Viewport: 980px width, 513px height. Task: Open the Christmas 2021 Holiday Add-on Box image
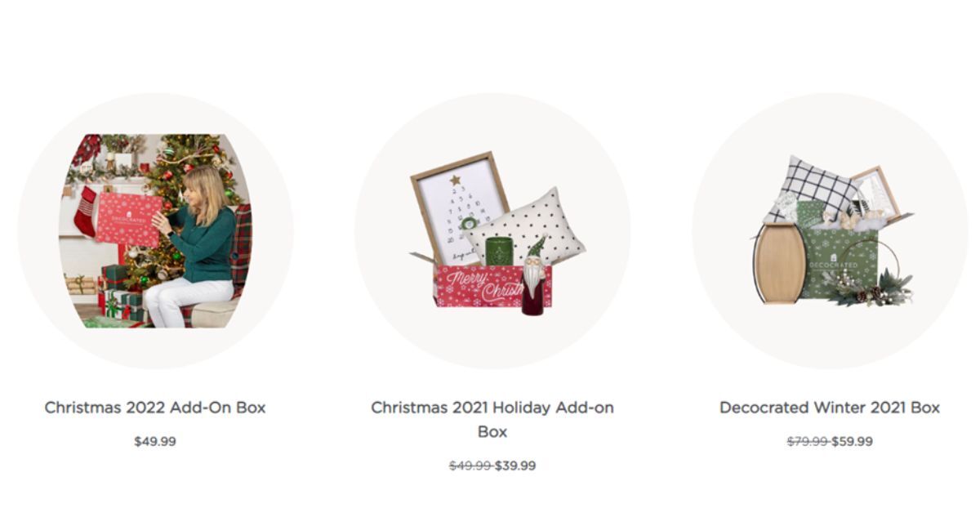point(492,230)
